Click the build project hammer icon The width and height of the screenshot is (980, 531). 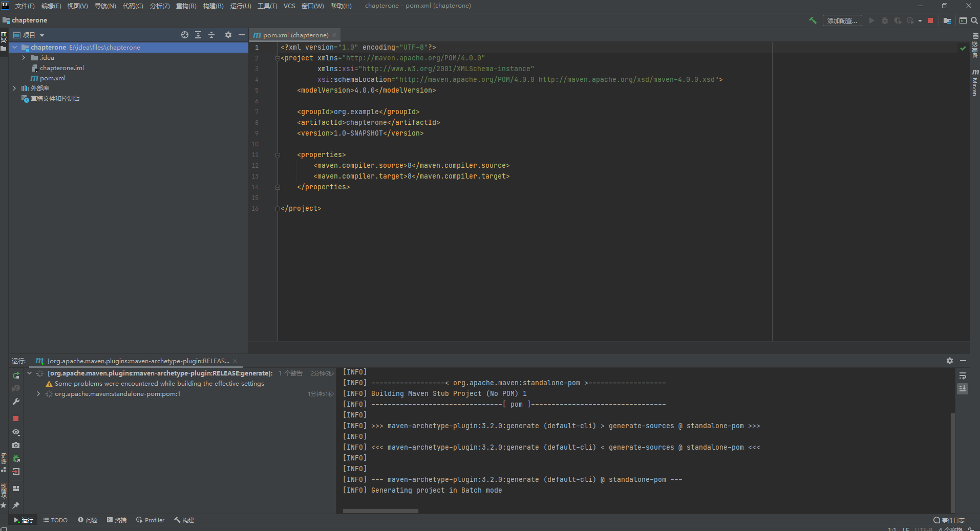click(813, 20)
